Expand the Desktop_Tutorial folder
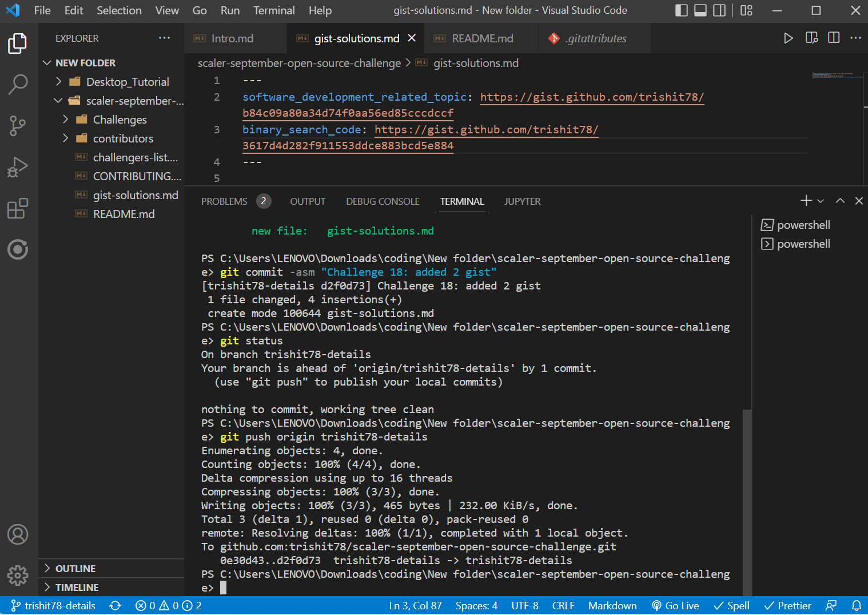868x615 pixels. tap(128, 82)
